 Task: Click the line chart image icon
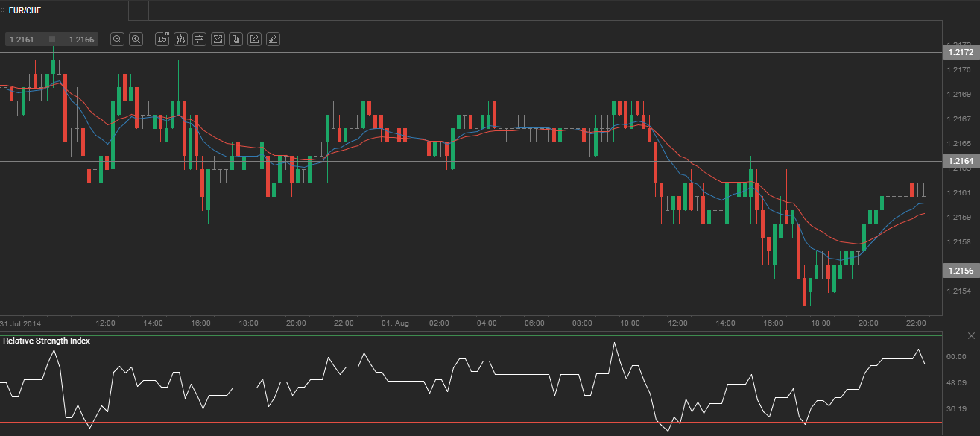point(218,40)
